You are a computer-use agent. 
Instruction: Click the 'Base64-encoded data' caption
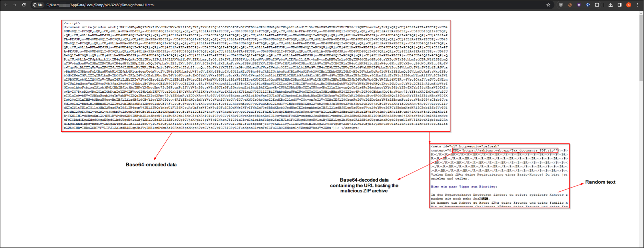coord(151,164)
